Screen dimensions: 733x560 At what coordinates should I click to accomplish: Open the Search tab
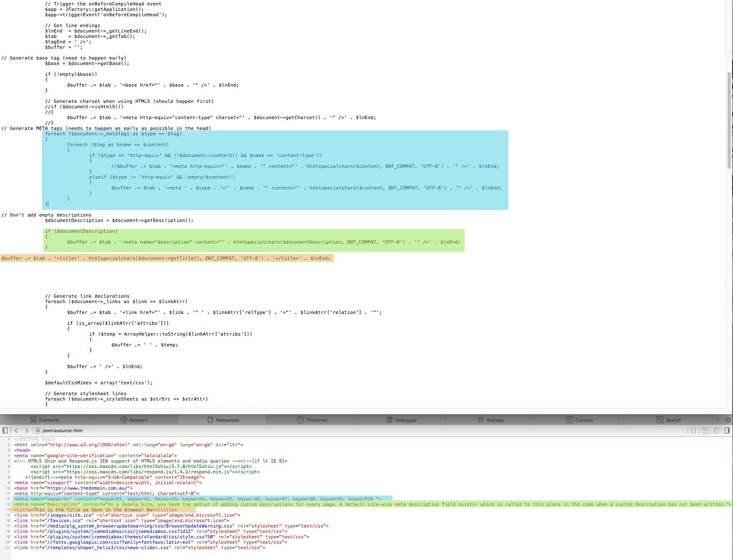(x=669, y=420)
